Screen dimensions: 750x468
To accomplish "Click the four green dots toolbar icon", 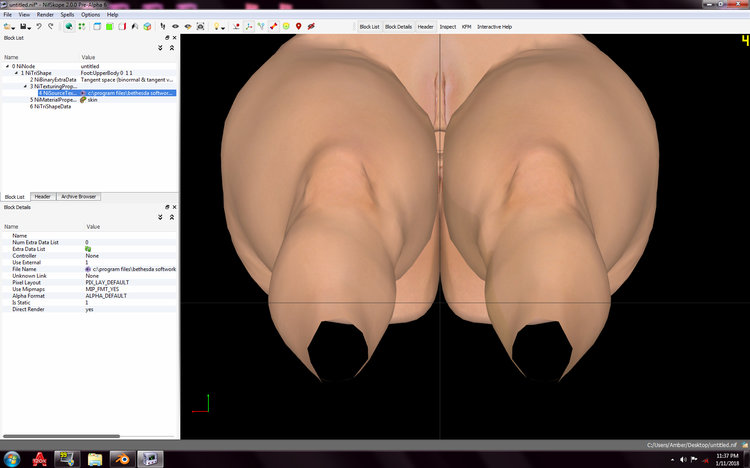I will [x=82, y=27].
